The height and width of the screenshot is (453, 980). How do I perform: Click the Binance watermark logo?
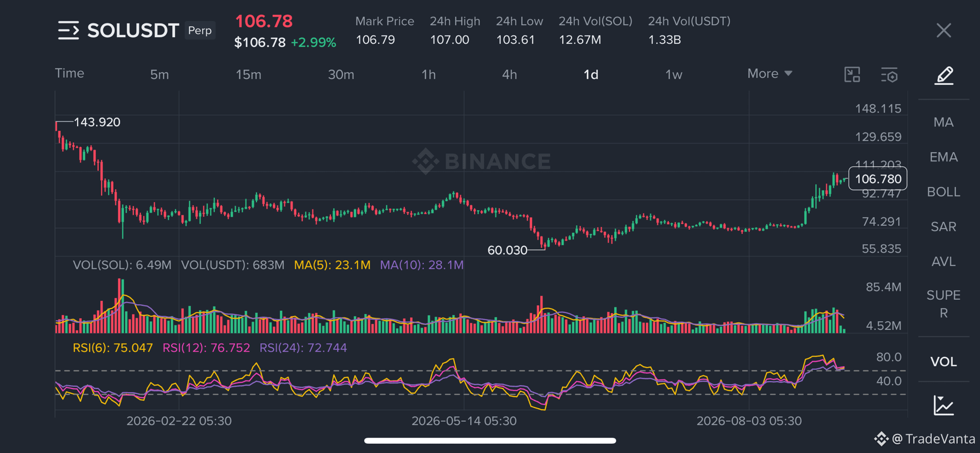click(481, 161)
